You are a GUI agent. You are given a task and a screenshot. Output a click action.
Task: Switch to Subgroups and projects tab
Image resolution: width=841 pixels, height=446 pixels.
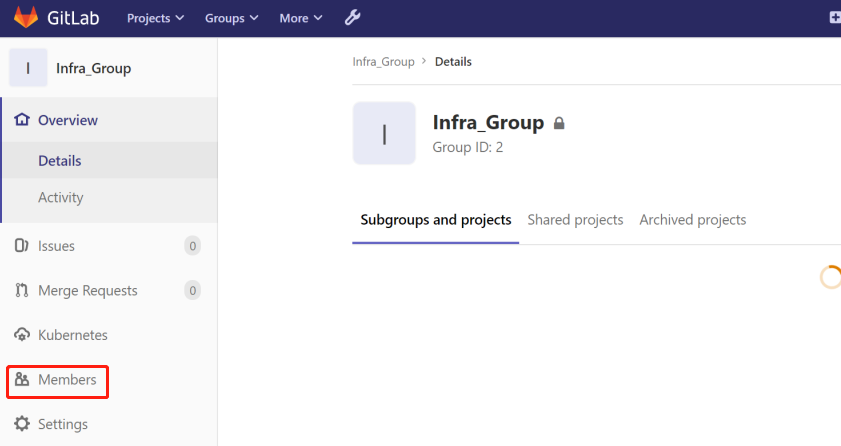[436, 220]
